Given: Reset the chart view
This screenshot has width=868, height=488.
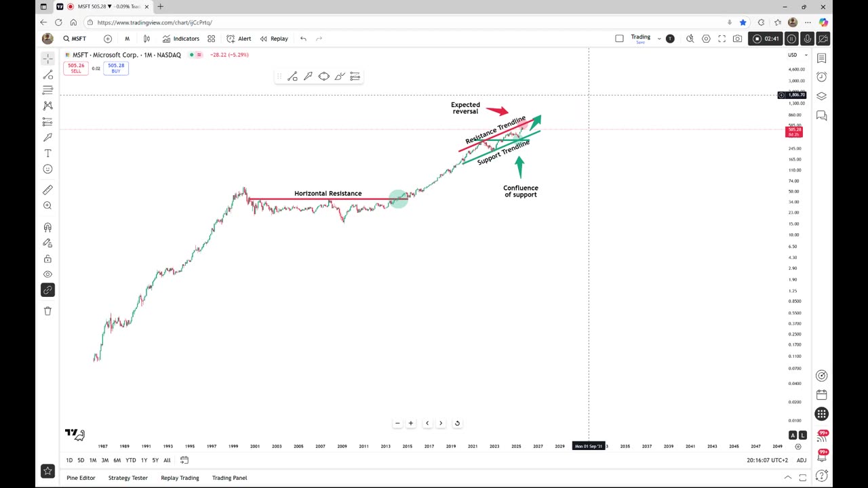Looking at the screenshot, I should 457,423.
